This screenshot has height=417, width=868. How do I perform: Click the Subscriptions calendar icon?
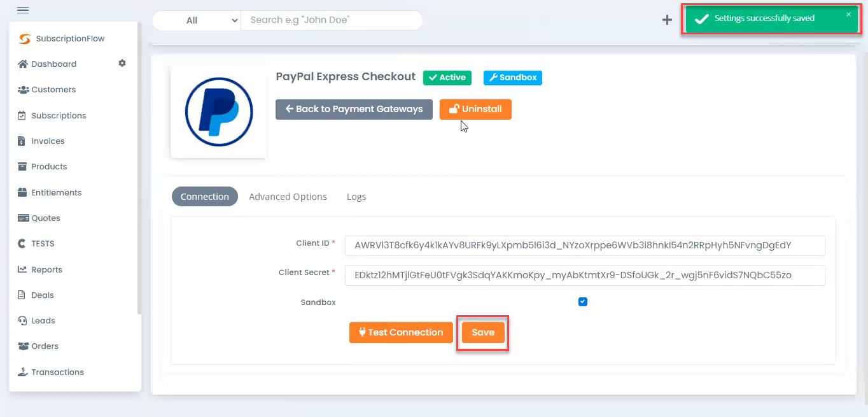click(22, 115)
